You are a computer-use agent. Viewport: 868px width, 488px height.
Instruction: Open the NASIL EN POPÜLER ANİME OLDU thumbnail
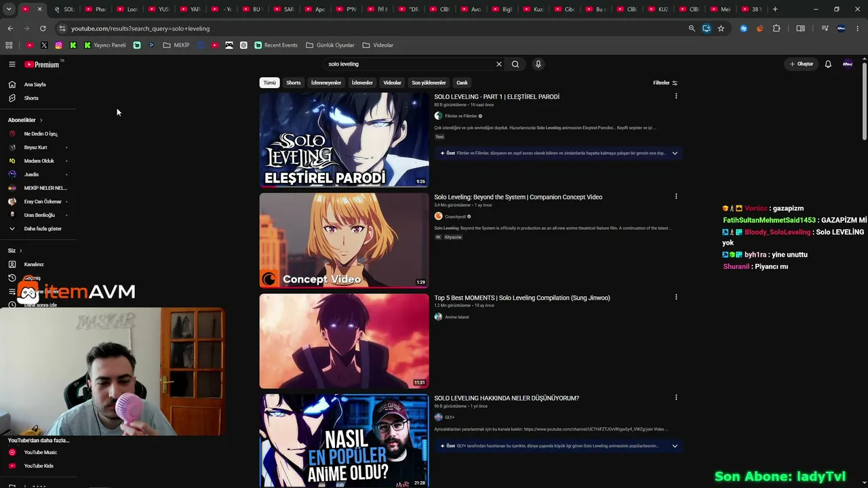coord(344,441)
